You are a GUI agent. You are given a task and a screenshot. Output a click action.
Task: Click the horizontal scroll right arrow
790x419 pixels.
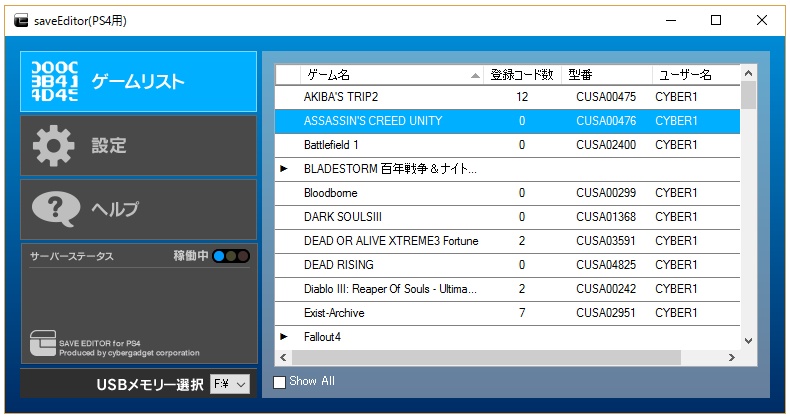tap(732, 358)
